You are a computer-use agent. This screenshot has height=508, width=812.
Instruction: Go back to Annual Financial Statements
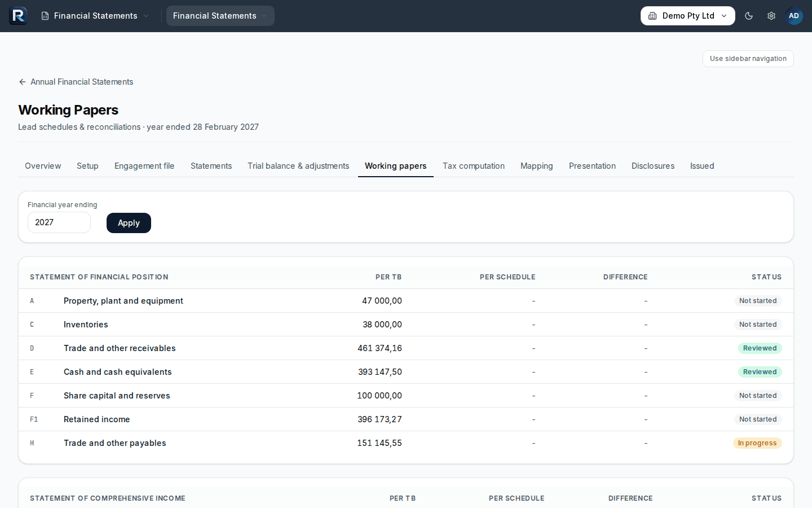pos(76,82)
